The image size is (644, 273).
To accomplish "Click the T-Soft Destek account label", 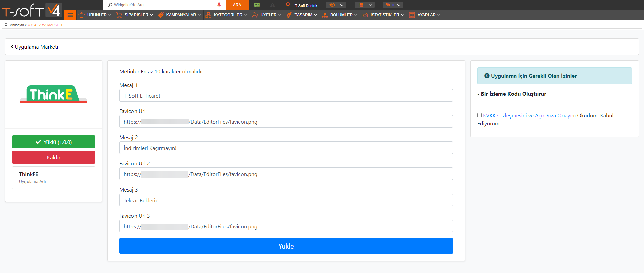I will click(x=306, y=6).
